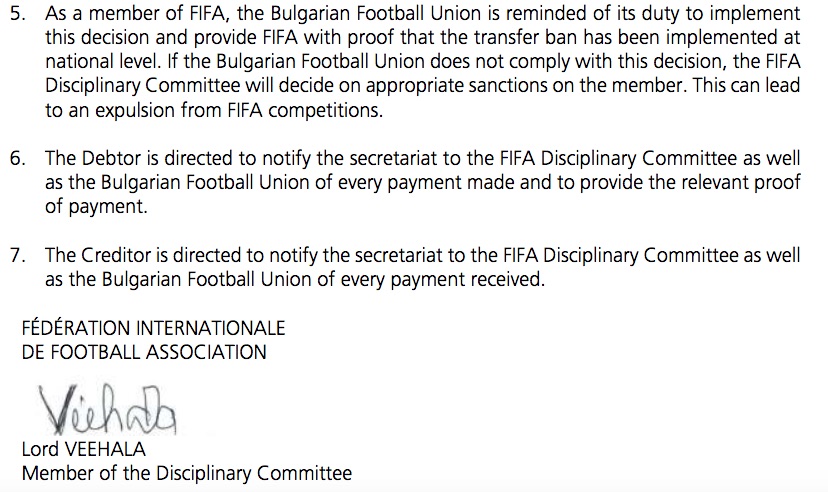Image resolution: width=828 pixels, height=492 pixels.
Task: Click list number 5
Action: (x=28, y=15)
